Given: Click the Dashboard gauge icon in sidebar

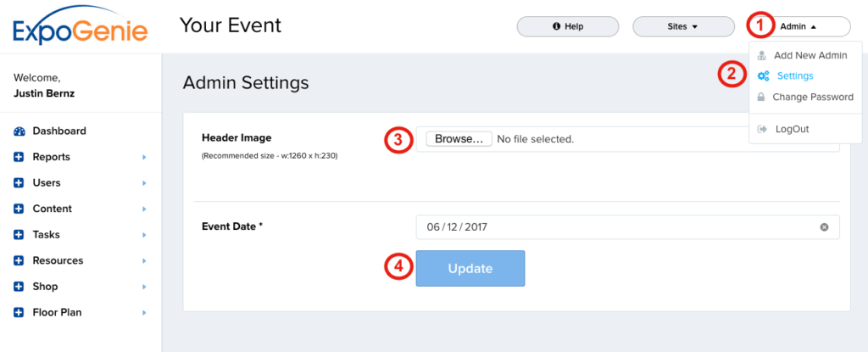Looking at the screenshot, I should pyautogui.click(x=19, y=131).
